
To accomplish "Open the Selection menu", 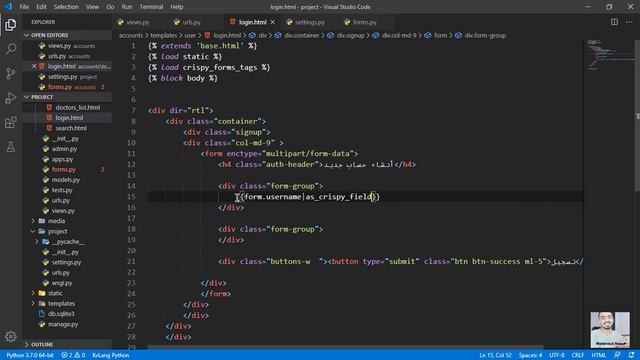I will 66,7.
